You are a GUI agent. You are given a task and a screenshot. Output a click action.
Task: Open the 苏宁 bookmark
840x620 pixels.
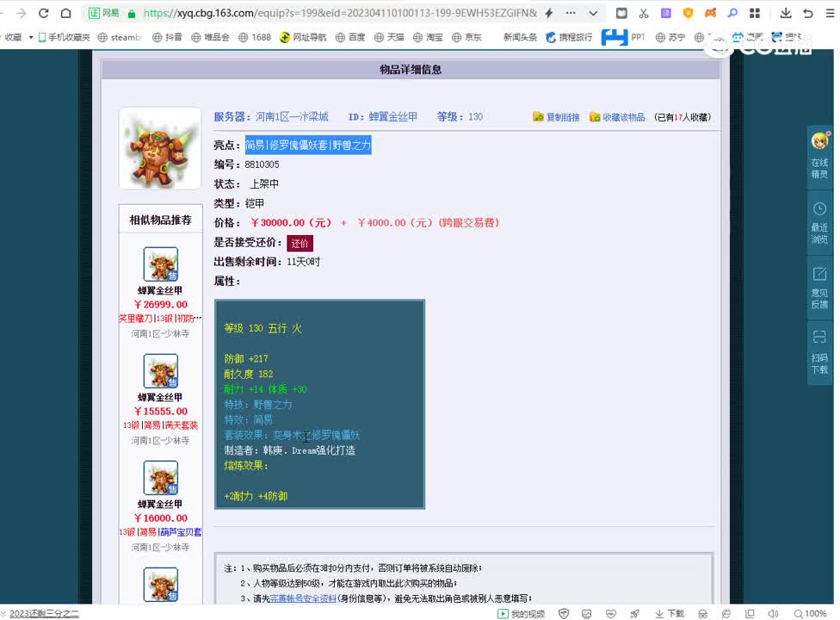pyautogui.click(x=670, y=37)
